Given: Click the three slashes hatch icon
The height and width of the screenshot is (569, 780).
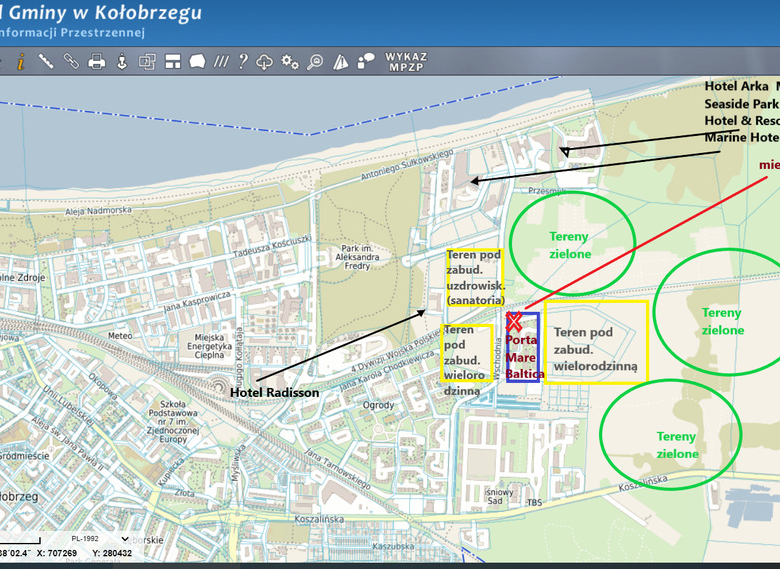Looking at the screenshot, I should point(221,62).
